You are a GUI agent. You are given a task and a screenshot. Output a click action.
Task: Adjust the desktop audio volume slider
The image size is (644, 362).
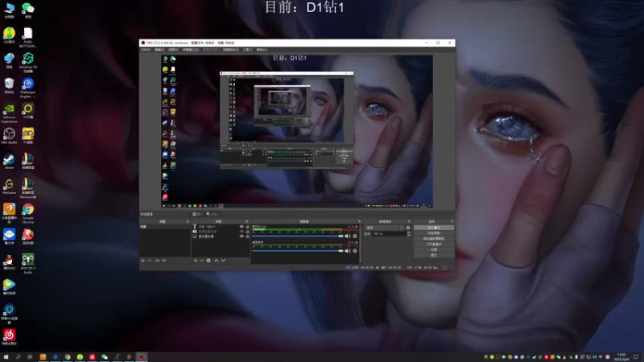click(297, 251)
